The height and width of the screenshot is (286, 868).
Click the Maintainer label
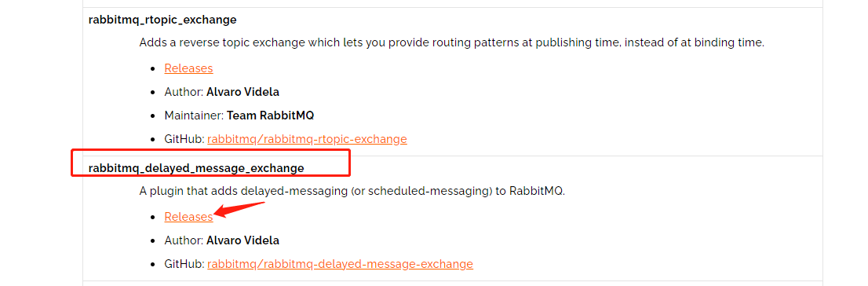pyautogui.click(x=195, y=115)
